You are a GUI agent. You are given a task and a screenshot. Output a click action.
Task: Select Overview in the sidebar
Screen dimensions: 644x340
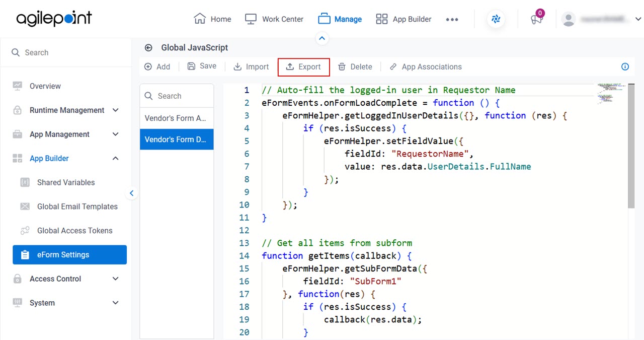(45, 86)
